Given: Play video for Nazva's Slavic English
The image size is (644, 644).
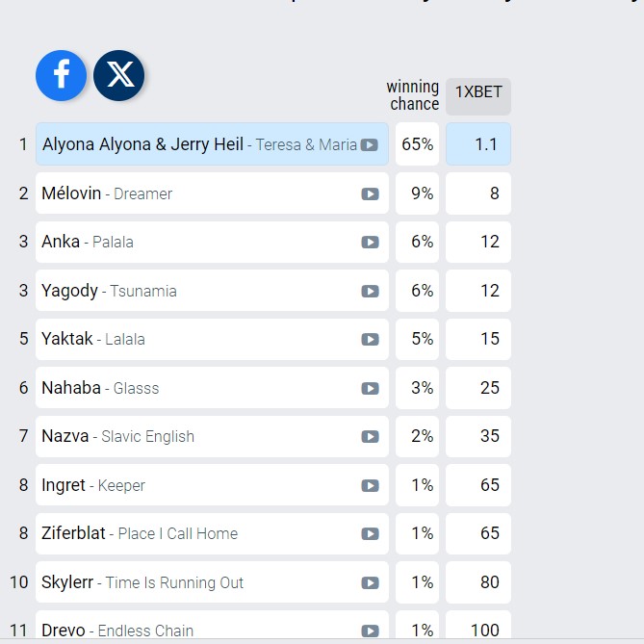Looking at the screenshot, I should click(370, 436).
